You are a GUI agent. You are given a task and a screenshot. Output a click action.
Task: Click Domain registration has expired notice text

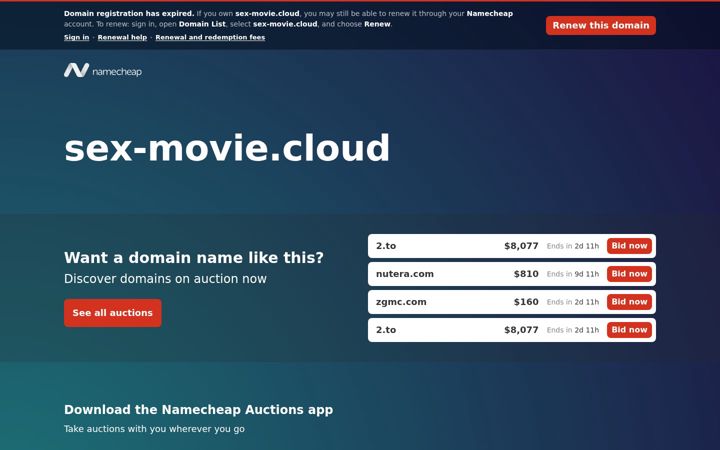click(129, 14)
